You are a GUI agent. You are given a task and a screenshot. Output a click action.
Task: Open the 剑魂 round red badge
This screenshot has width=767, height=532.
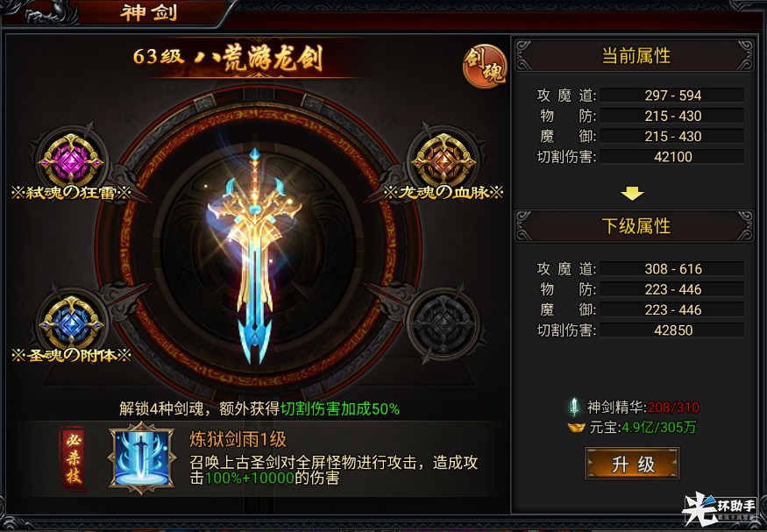(485, 66)
